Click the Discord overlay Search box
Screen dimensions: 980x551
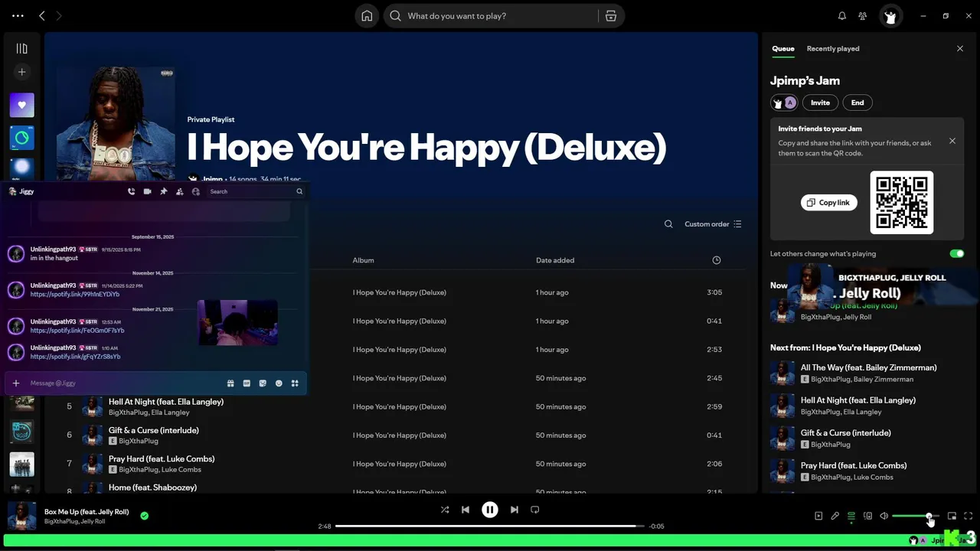coord(256,191)
